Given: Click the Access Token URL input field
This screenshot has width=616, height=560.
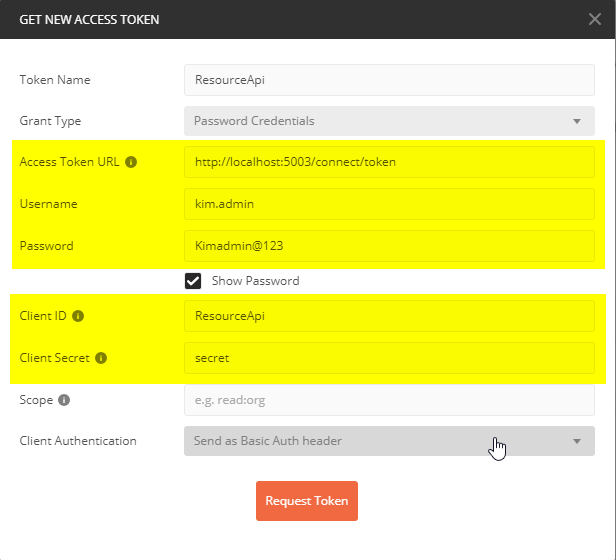Looking at the screenshot, I should [389, 162].
